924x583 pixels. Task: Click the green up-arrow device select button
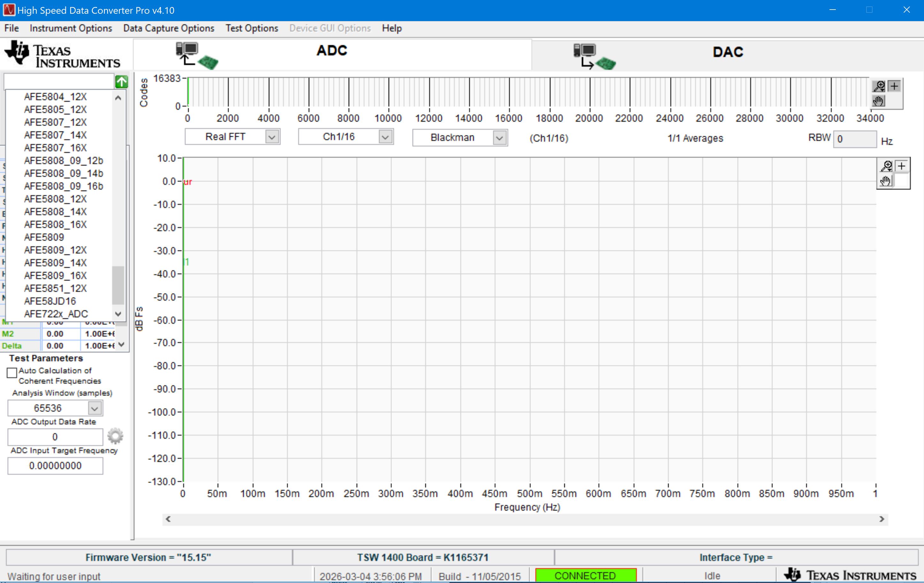point(121,81)
